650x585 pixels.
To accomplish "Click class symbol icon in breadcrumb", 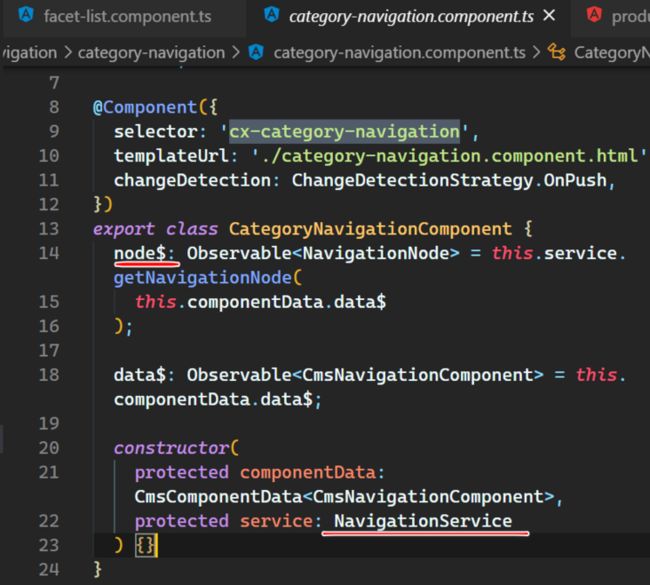I will tap(556, 52).
